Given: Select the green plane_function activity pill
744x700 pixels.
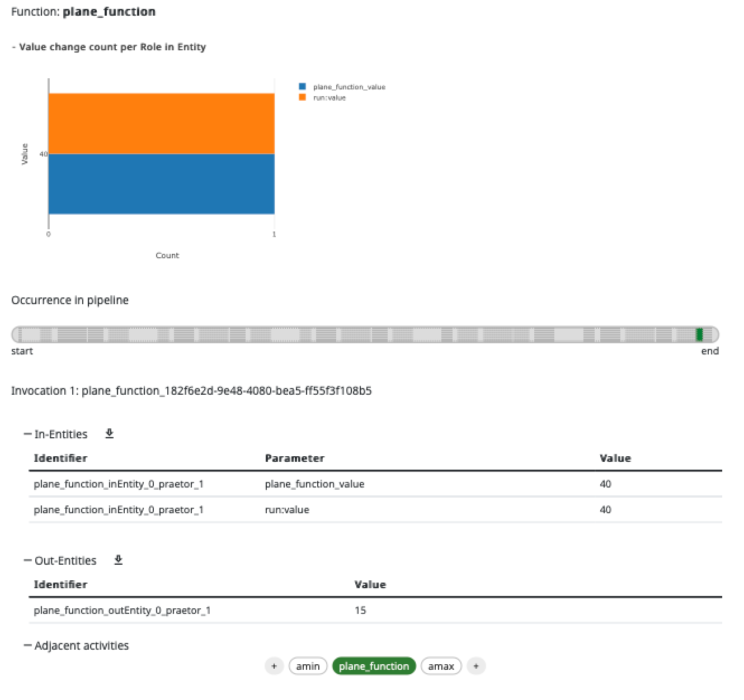Looking at the screenshot, I should coord(374,666).
